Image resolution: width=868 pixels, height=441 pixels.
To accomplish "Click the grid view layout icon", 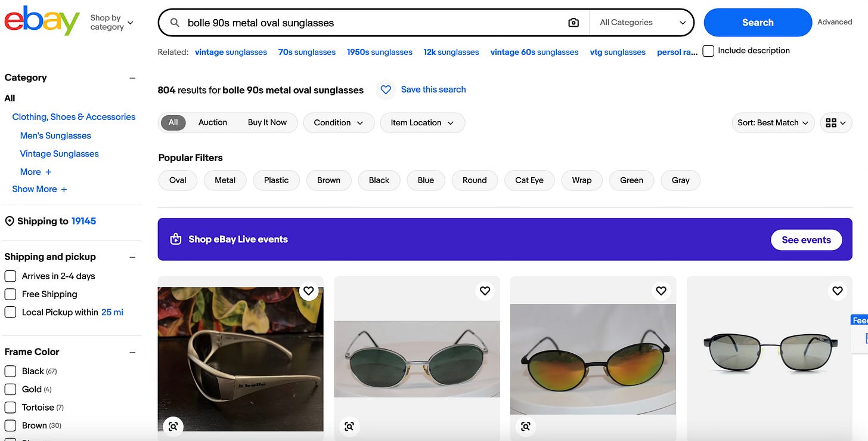I will tap(836, 122).
